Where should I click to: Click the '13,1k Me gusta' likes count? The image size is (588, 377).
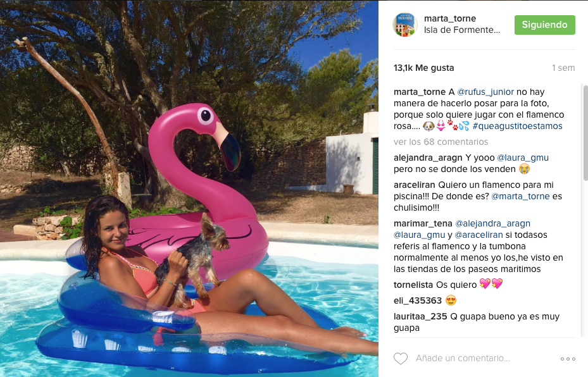[x=423, y=68]
